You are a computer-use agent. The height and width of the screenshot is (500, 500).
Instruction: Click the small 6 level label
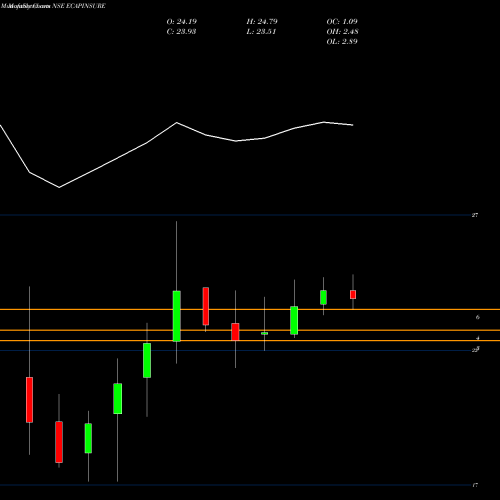click(x=478, y=317)
